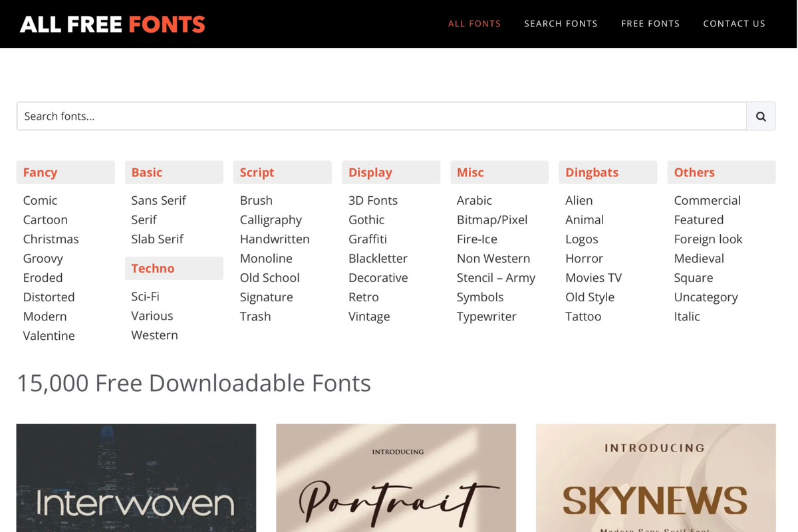Viewport: 798px width, 532px height.
Task: Open the Techno category heading
Action: pyautogui.click(x=152, y=268)
